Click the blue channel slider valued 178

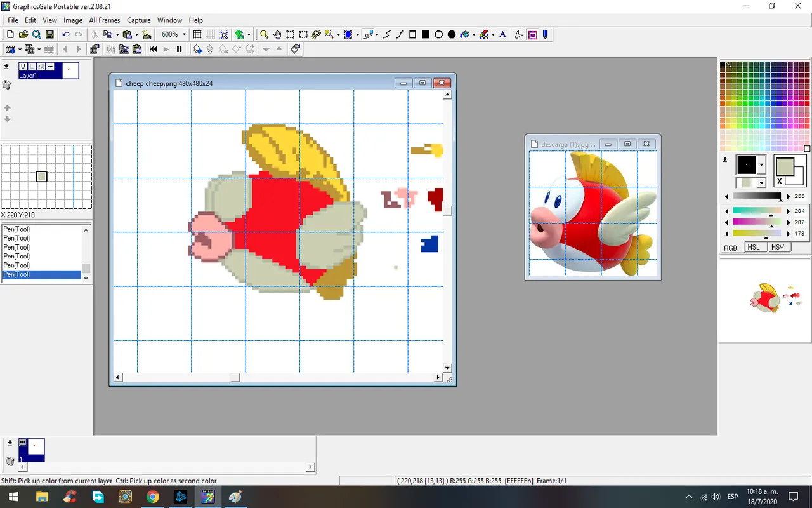click(757, 234)
